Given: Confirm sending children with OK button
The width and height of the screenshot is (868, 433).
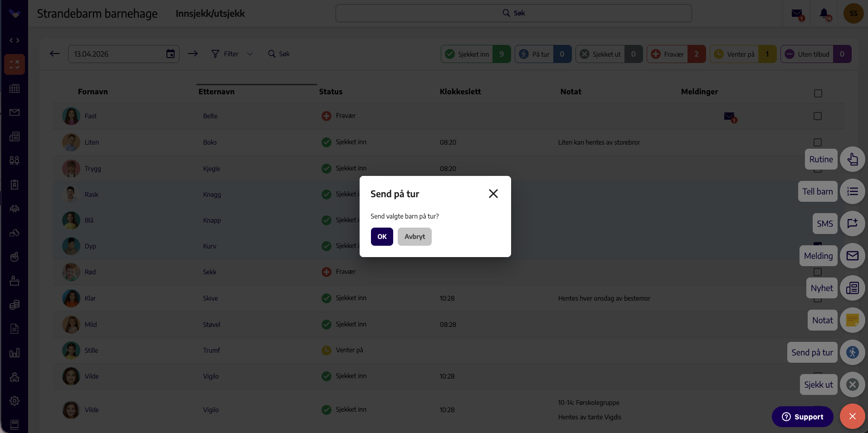Looking at the screenshot, I should [x=382, y=237].
